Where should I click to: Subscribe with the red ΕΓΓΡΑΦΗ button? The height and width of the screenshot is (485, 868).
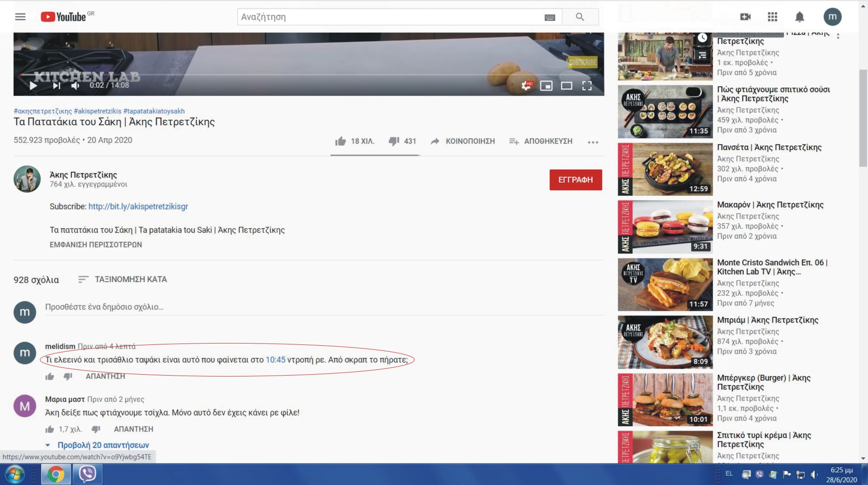coord(576,180)
